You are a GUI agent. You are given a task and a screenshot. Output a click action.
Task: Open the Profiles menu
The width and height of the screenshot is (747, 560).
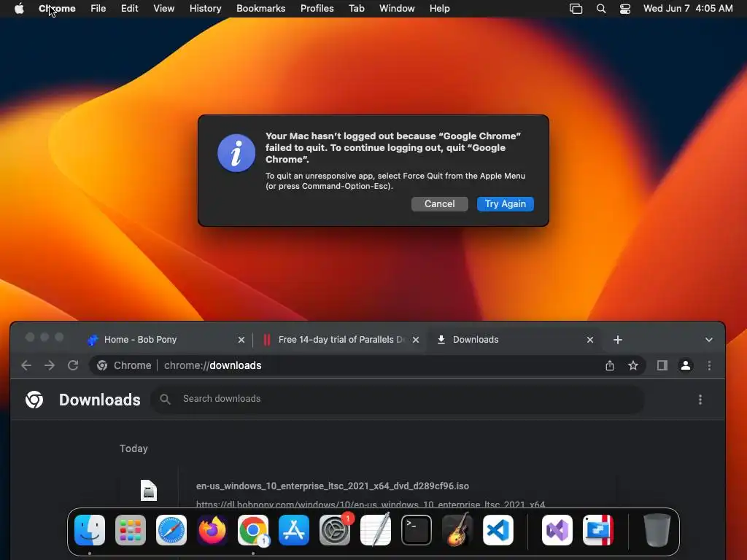[317, 9]
